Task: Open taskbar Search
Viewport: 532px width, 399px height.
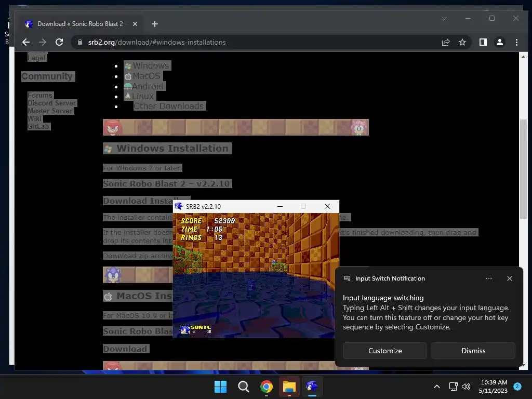Action: [243, 387]
